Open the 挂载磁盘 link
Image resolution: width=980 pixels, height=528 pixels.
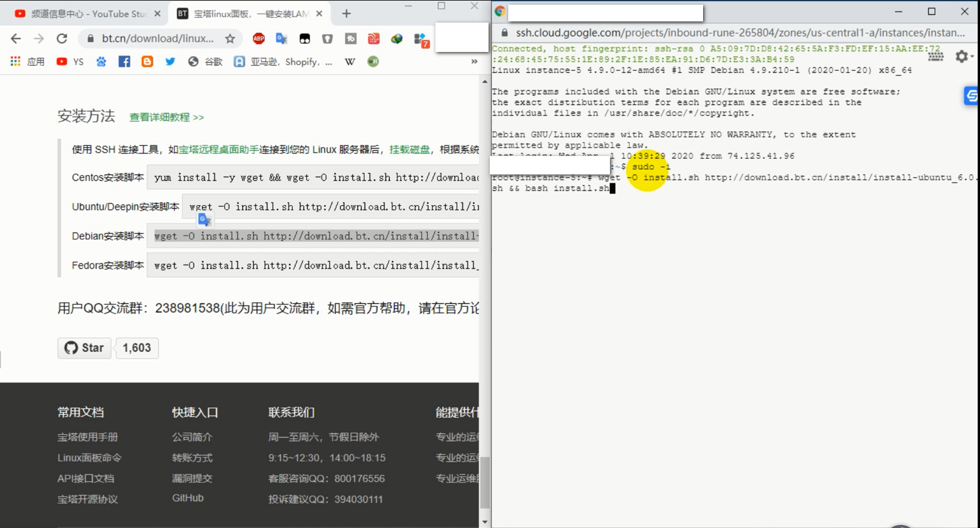[409, 150]
